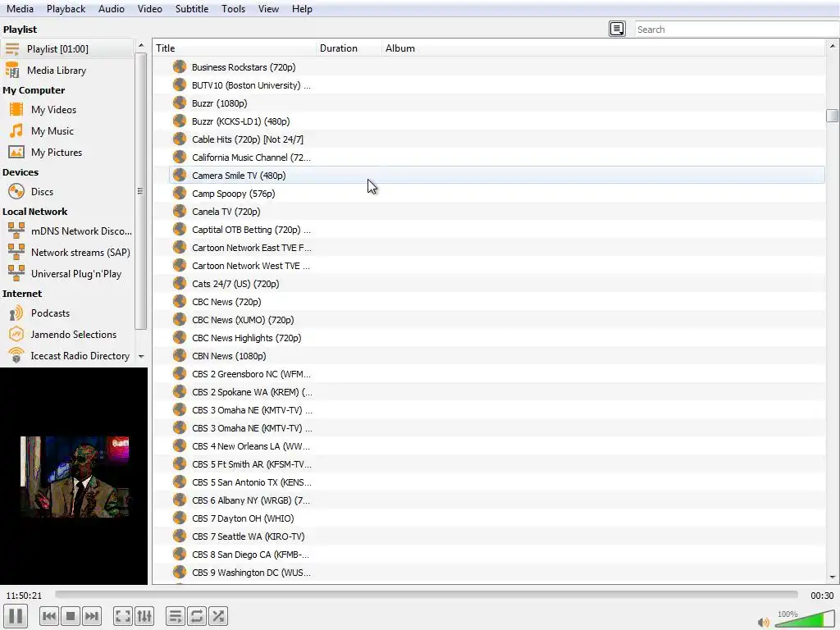
Task: Open the Audio menu
Action: (x=112, y=9)
